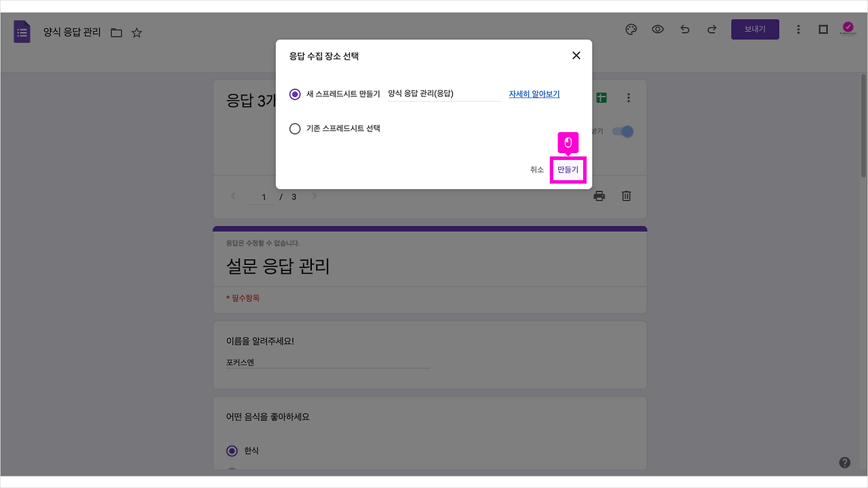Star the 양식 응답 관리 form

136,31
